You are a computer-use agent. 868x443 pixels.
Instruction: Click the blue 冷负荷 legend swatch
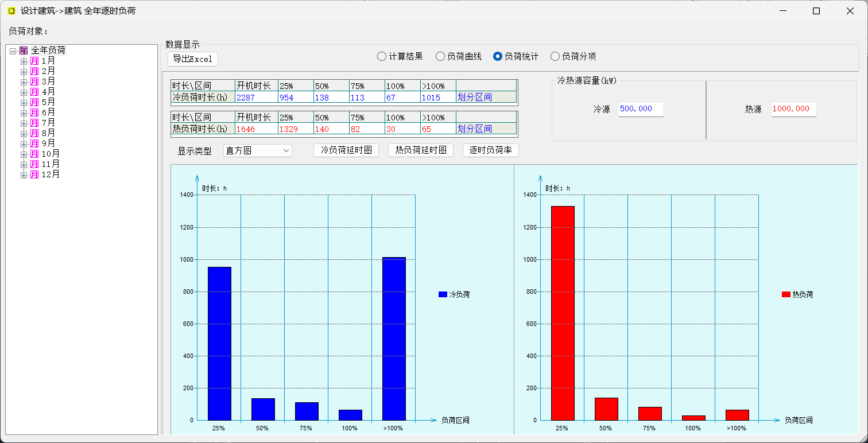[443, 294]
